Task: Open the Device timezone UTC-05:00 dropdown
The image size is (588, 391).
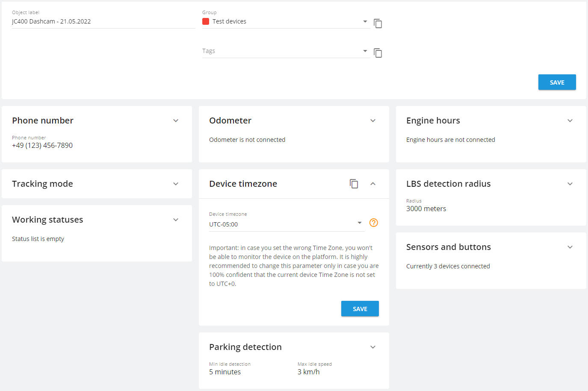Action: [x=287, y=224]
